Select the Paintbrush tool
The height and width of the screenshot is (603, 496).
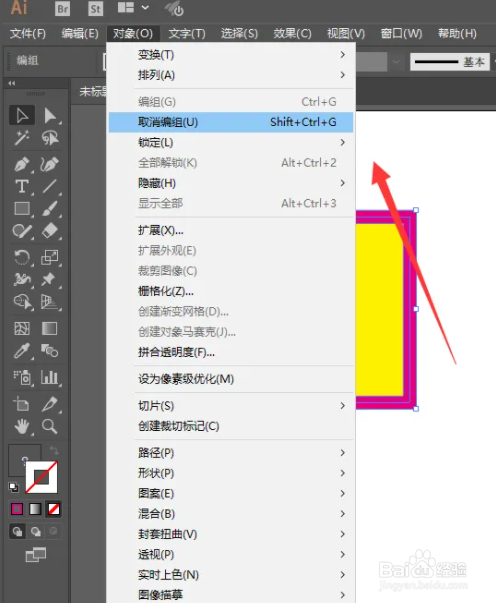50,209
